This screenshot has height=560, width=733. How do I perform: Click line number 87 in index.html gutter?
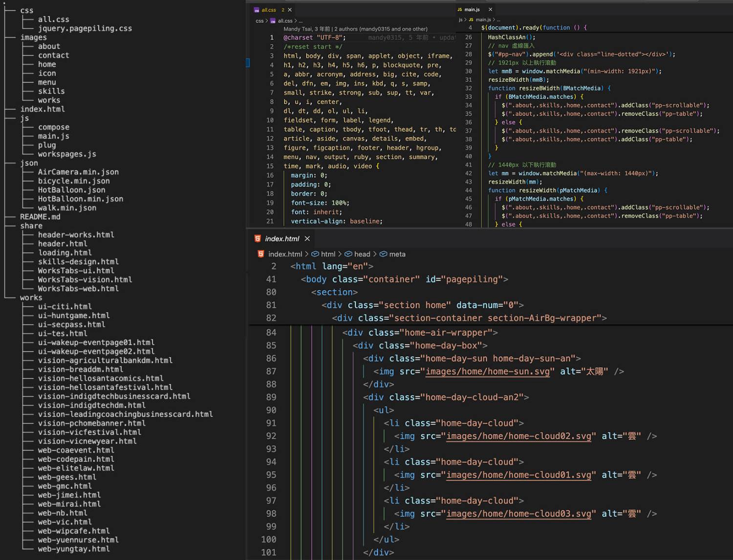pyautogui.click(x=271, y=371)
